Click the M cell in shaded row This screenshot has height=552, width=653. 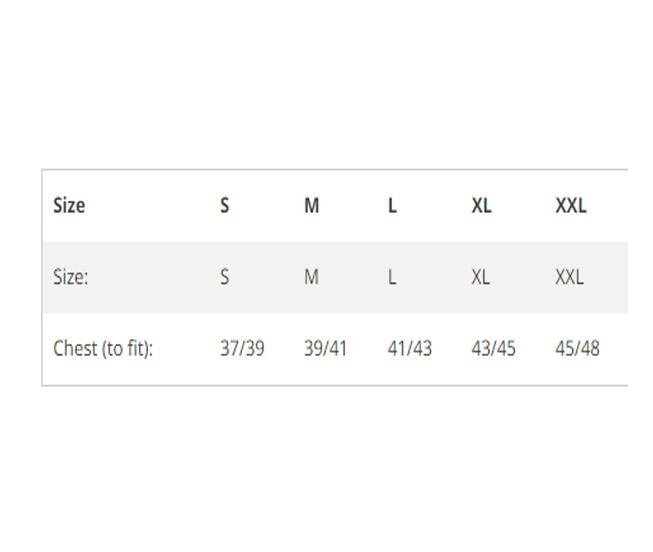[x=312, y=277]
